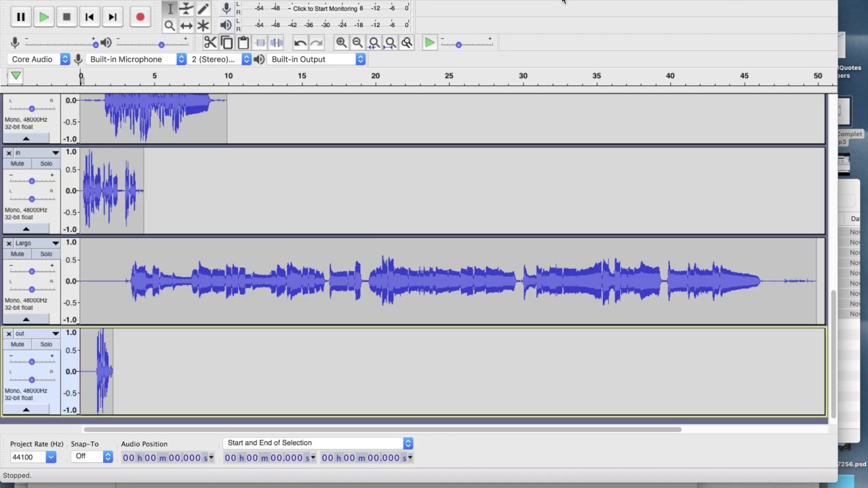
Task: Mute the Largo track
Action: pyautogui.click(x=18, y=253)
